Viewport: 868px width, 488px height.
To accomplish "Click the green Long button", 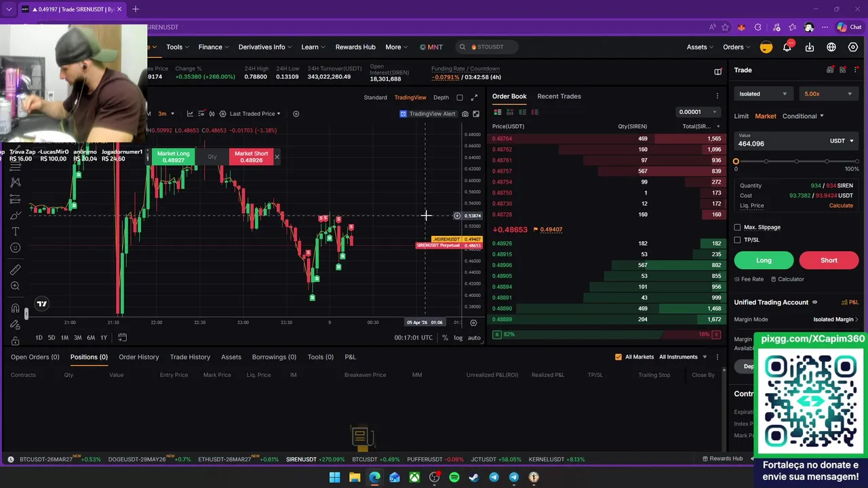I will (x=764, y=260).
